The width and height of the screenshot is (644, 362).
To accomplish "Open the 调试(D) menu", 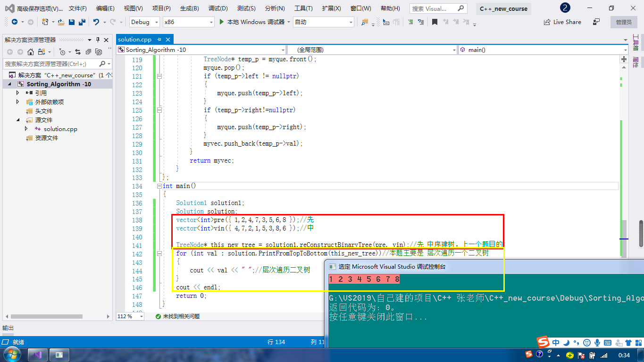I will (218, 8).
